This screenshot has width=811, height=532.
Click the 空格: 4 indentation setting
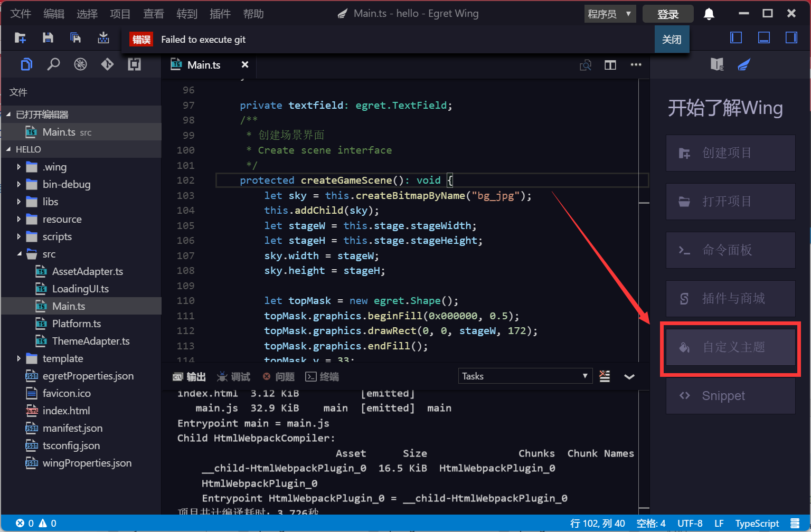pyautogui.click(x=651, y=524)
